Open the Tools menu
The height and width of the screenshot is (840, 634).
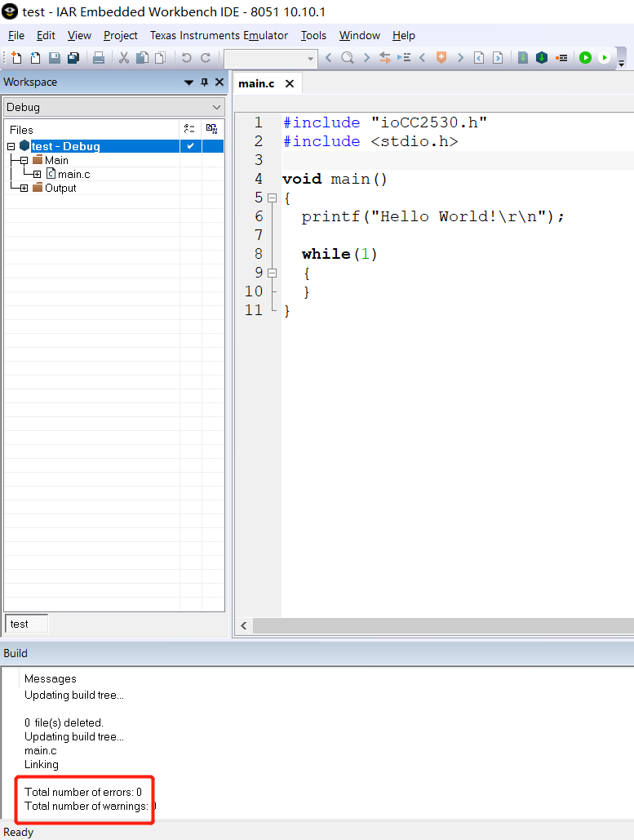coord(313,35)
